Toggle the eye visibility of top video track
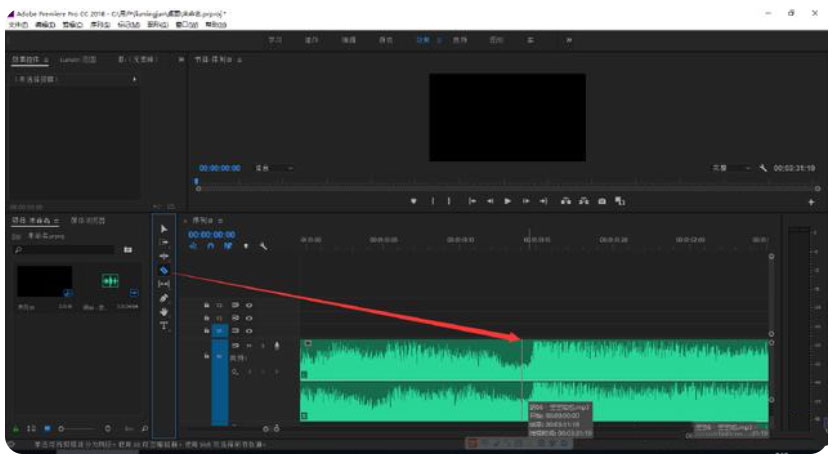Image resolution: width=833 pixels, height=459 pixels. click(x=249, y=305)
